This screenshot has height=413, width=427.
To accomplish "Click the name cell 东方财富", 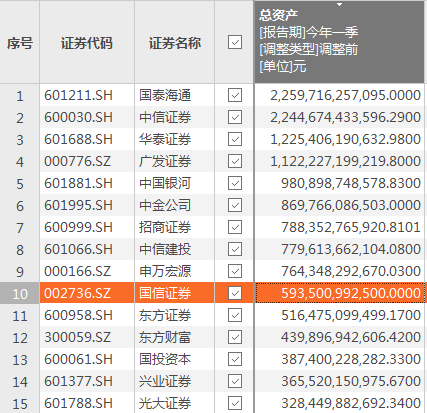I will point(175,337).
